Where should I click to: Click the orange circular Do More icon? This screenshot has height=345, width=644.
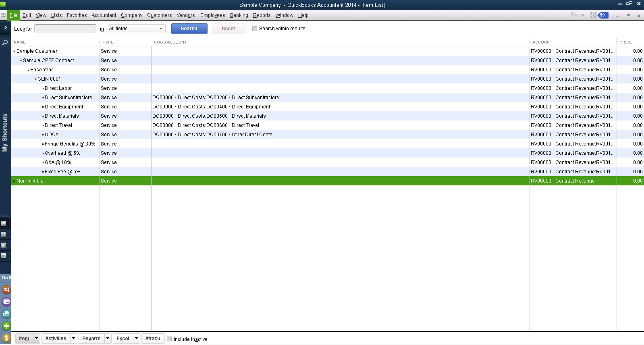[x=6, y=290]
